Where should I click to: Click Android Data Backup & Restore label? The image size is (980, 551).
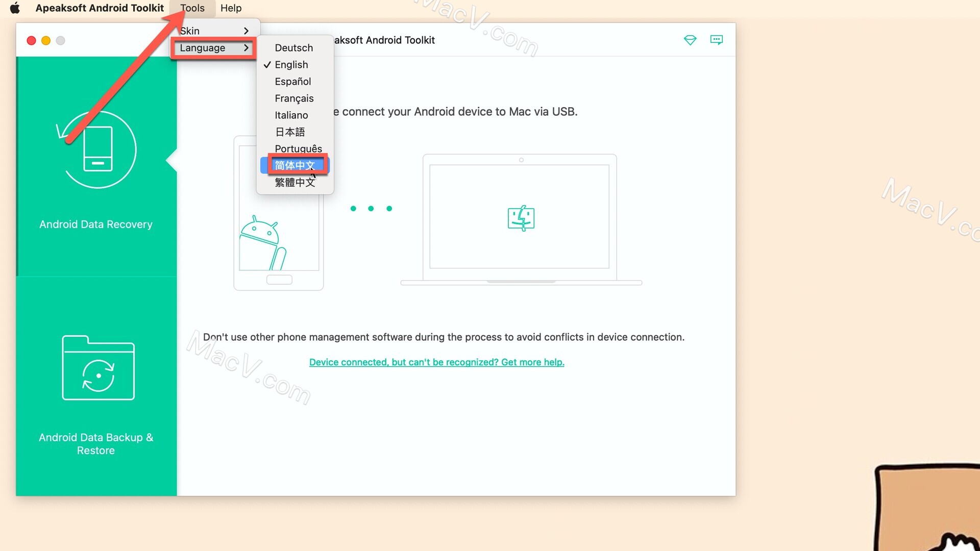[x=96, y=444]
